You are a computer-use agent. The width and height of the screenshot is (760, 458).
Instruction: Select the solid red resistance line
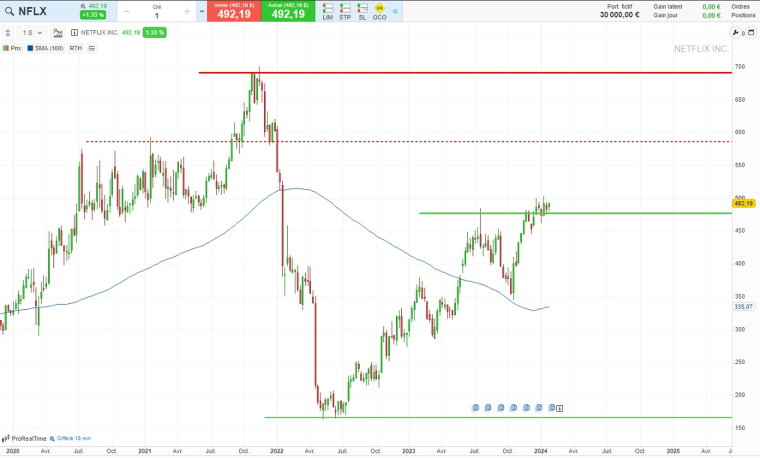(465, 73)
